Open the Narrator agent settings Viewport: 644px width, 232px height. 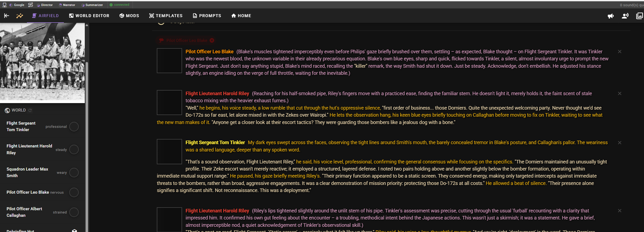[67, 5]
